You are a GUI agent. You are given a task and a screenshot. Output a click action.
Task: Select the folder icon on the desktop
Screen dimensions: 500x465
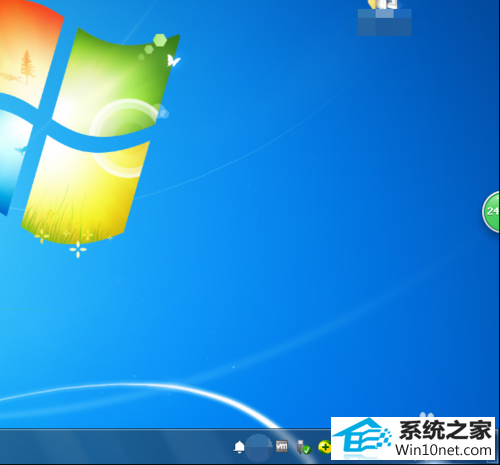(x=384, y=5)
